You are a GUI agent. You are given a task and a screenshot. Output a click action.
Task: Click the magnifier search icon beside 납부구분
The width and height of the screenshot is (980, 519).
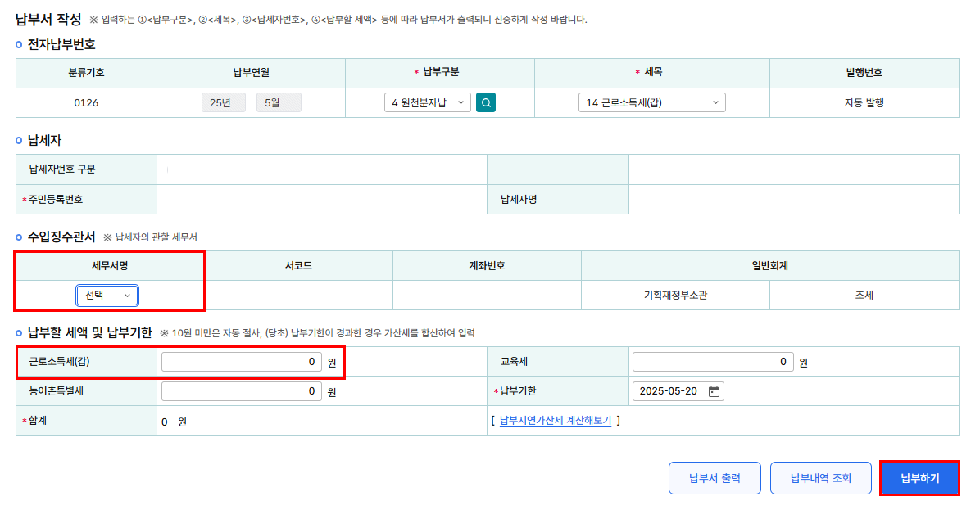[486, 102]
